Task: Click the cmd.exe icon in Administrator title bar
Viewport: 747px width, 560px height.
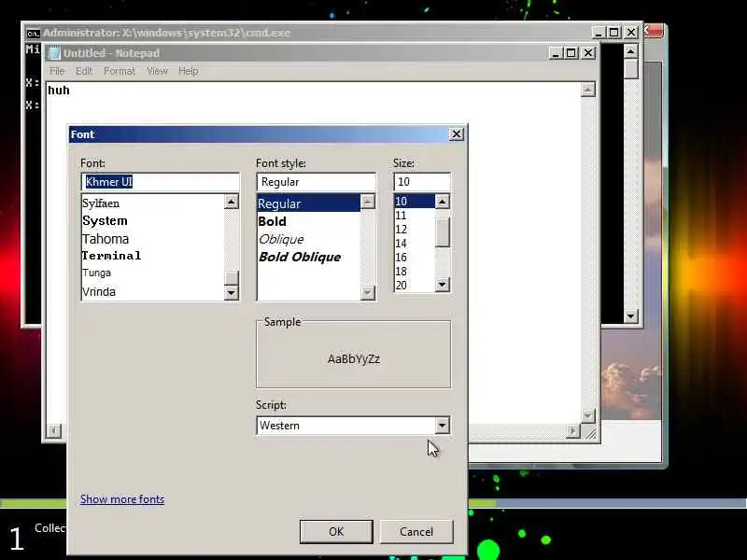Action: coord(33,34)
